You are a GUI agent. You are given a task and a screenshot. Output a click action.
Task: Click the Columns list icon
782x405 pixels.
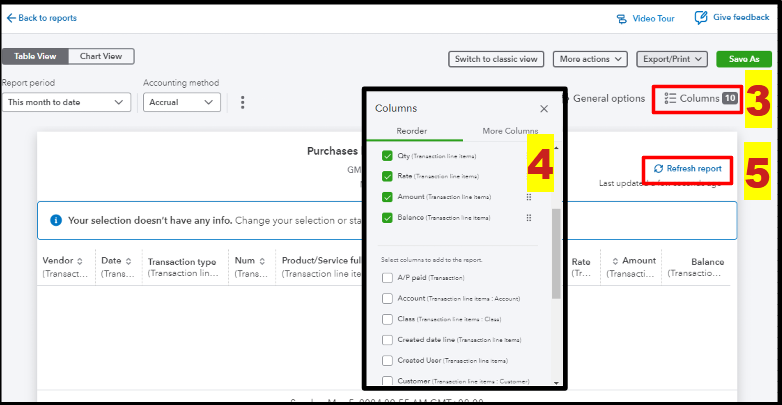(x=670, y=98)
